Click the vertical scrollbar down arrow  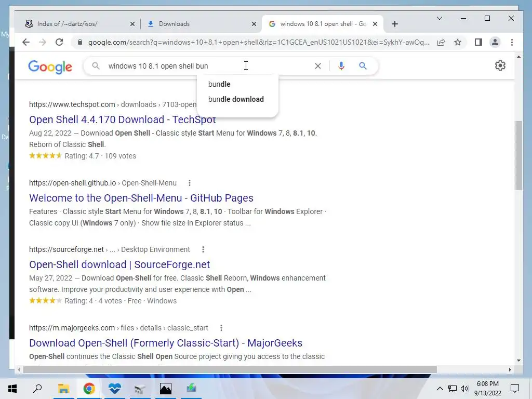[x=518, y=361]
